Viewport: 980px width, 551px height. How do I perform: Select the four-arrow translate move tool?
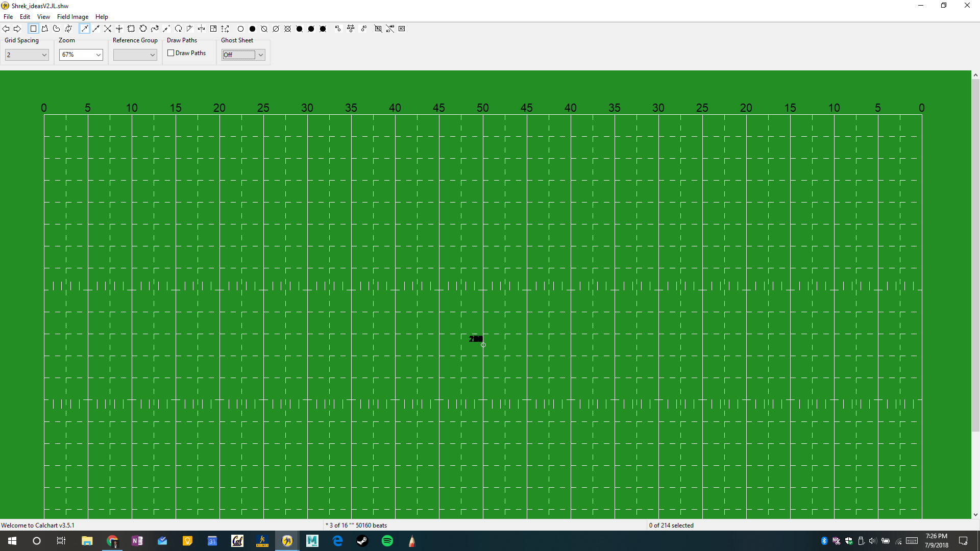point(119,29)
